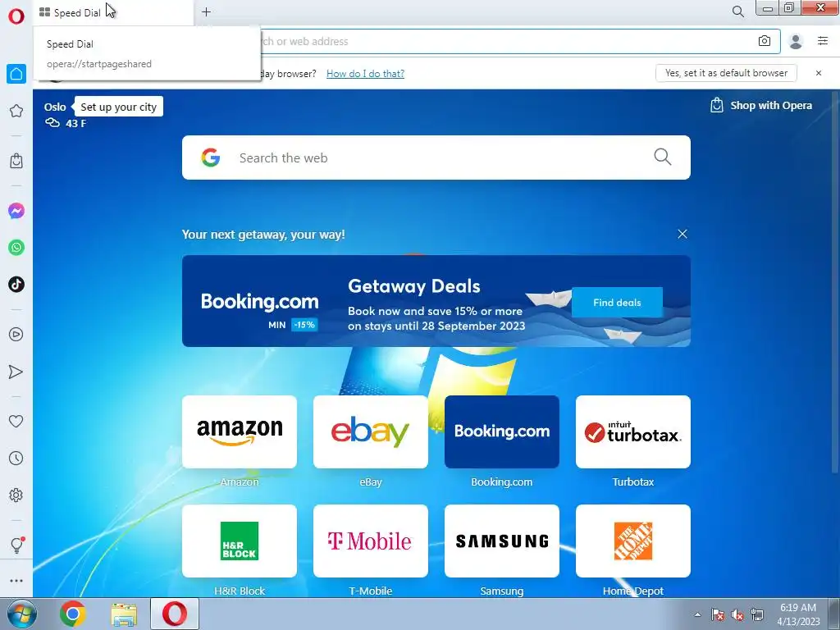Open the Opera main menu logo
840x630 pixels.
[x=16, y=16]
